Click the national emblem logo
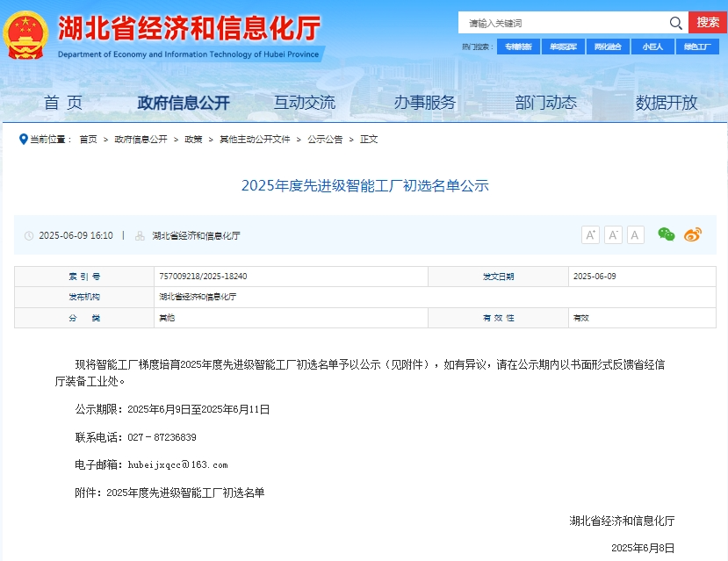Image resolution: width=728 pixels, height=561 pixels. tap(25, 35)
